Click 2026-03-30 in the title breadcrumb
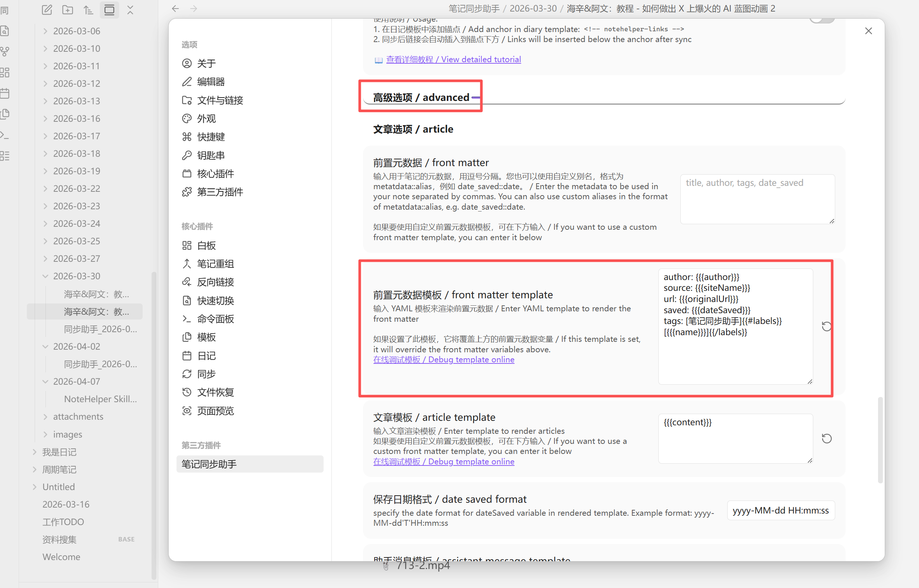This screenshot has width=919, height=588. 533,9
